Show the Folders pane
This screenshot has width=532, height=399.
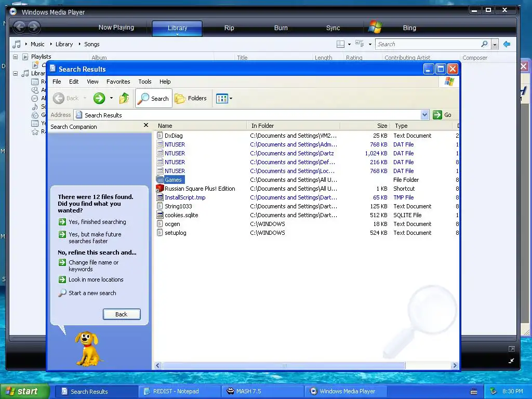click(191, 98)
